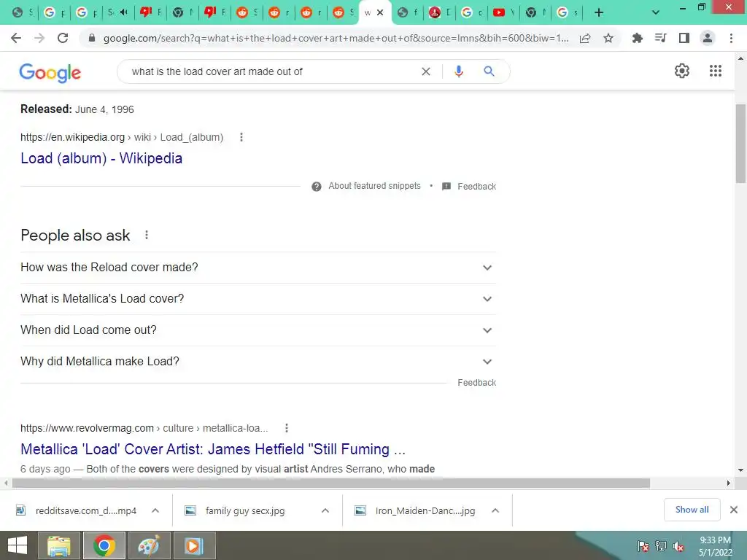Open About featured snippets help icon
Viewport: 747px width, 560px height.
coord(317,186)
